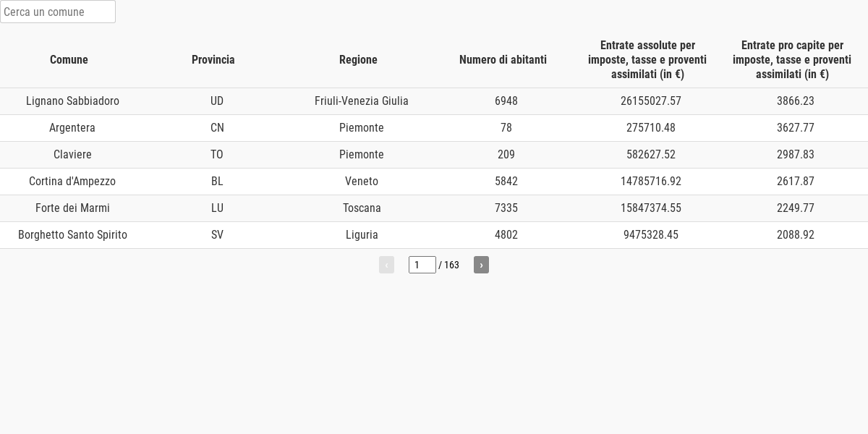The height and width of the screenshot is (434, 868).
Task: Click the Toscana region cell
Action: [x=362, y=208]
